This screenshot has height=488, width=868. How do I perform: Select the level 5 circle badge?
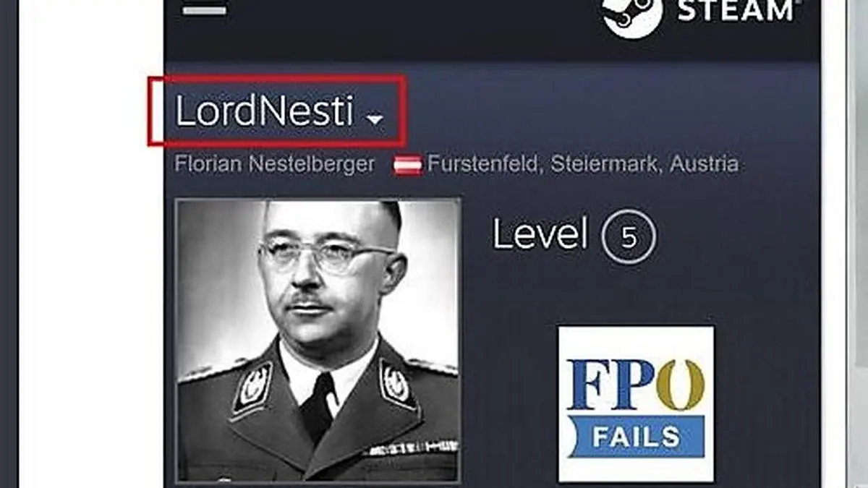coord(629,236)
